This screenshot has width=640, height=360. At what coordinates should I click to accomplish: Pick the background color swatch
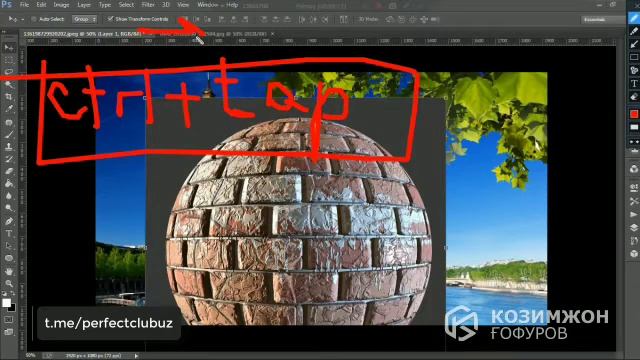pyautogui.click(x=12, y=307)
